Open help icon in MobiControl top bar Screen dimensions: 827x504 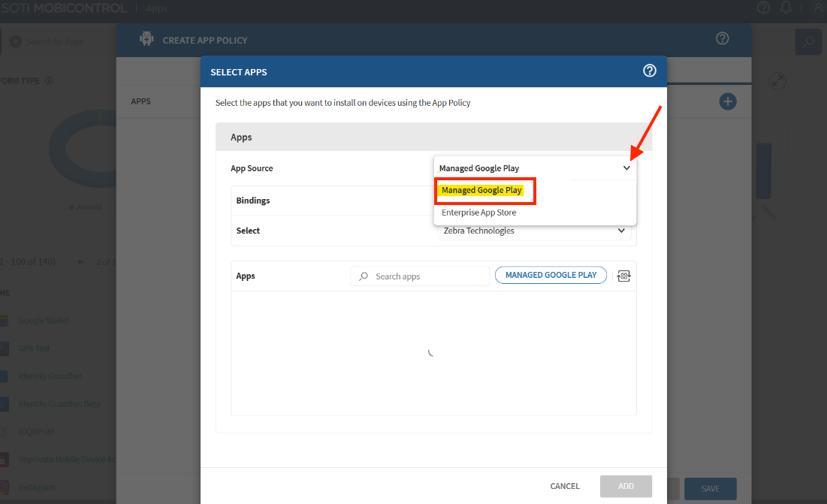(x=763, y=8)
